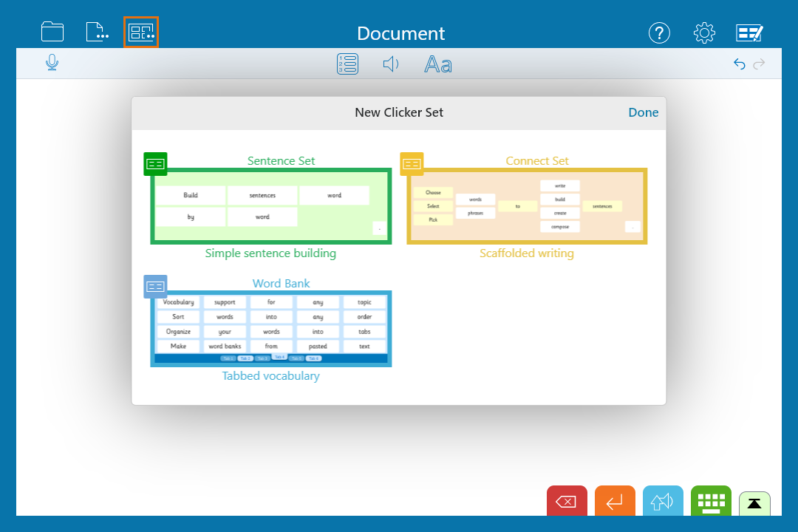Open the word predictor list icon
This screenshot has height=532, width=798.
coord(347,64)
